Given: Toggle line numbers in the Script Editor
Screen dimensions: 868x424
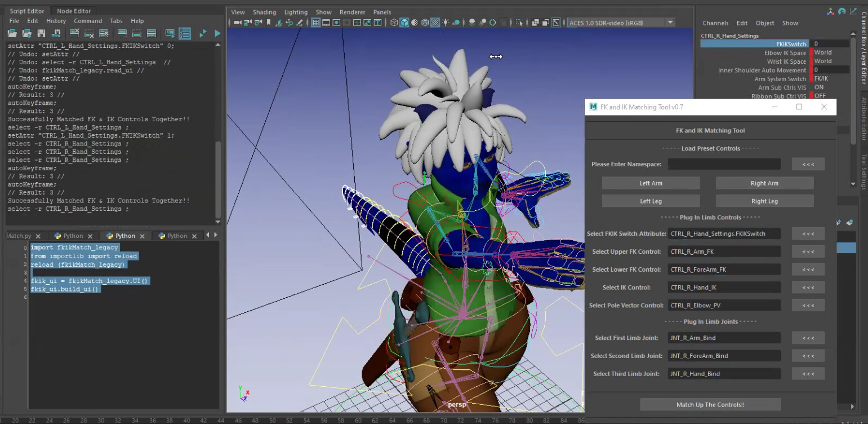Looking at the screenshot, I should [185, 33].
